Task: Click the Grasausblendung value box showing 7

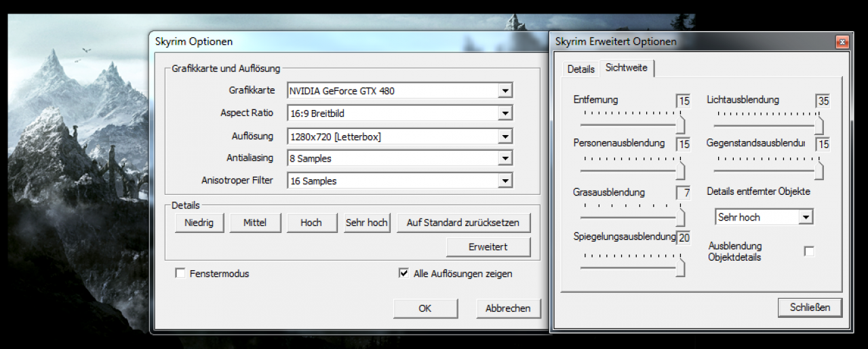Action: click(684, 193)
